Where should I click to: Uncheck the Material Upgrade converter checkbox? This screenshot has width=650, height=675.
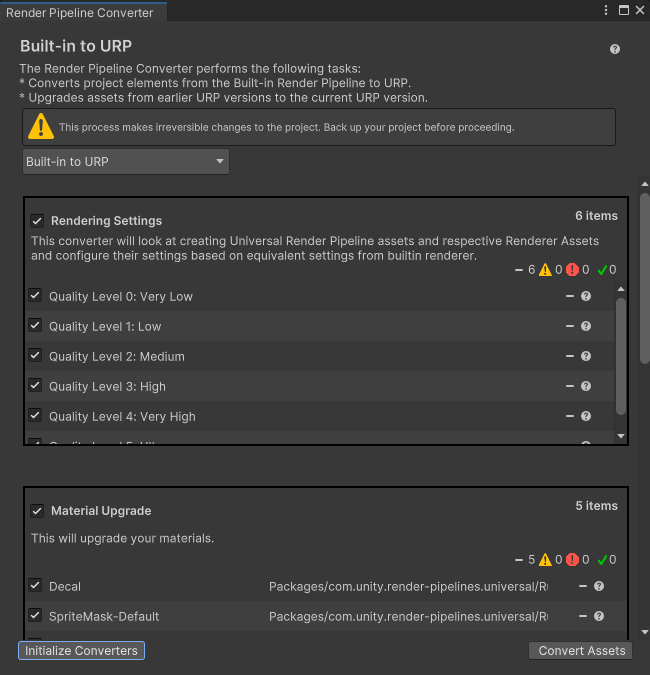[x=37, y=511]
